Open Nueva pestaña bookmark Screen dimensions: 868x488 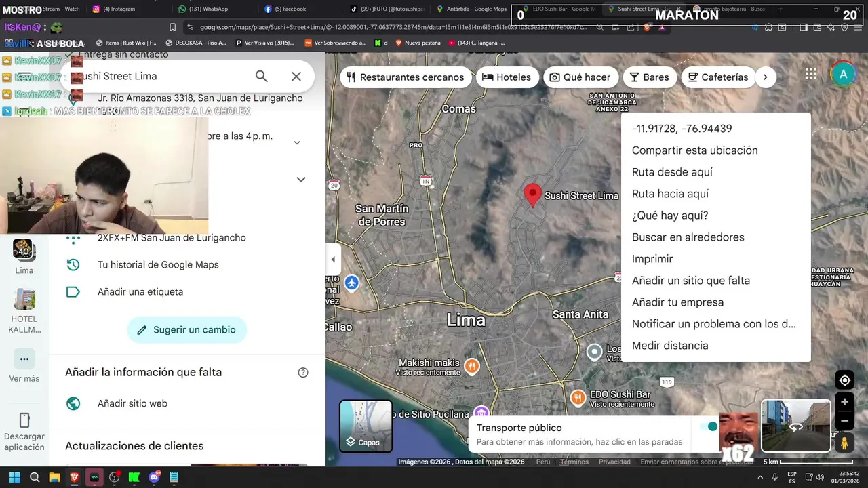(418, 43)
